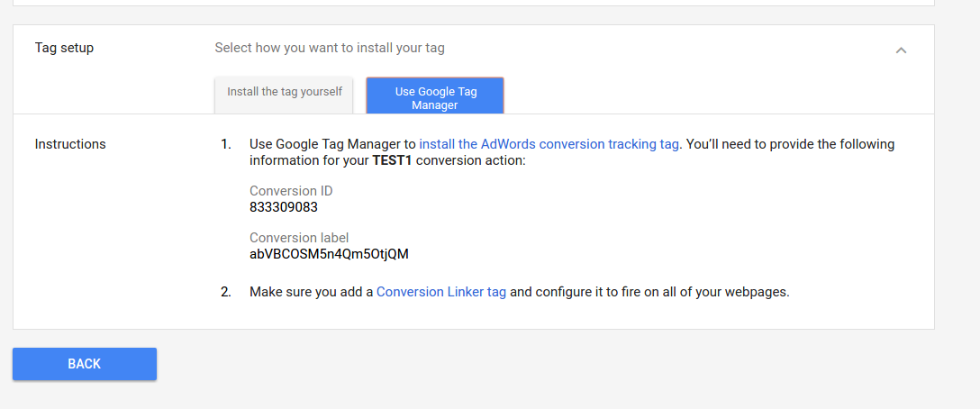The height and width of the screenshot is (409, 980).
Task: Open the Conversion Linker tag link
Action: point(441,292)
